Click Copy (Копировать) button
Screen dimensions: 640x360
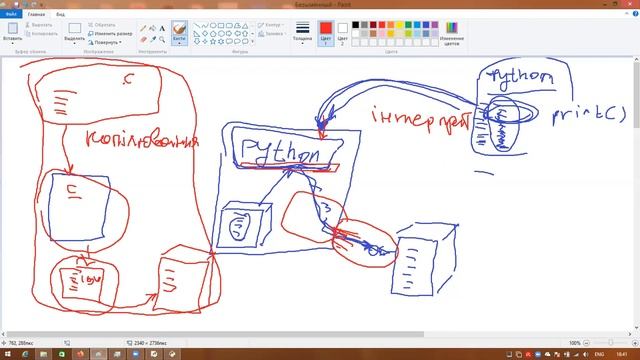point(41,34)
